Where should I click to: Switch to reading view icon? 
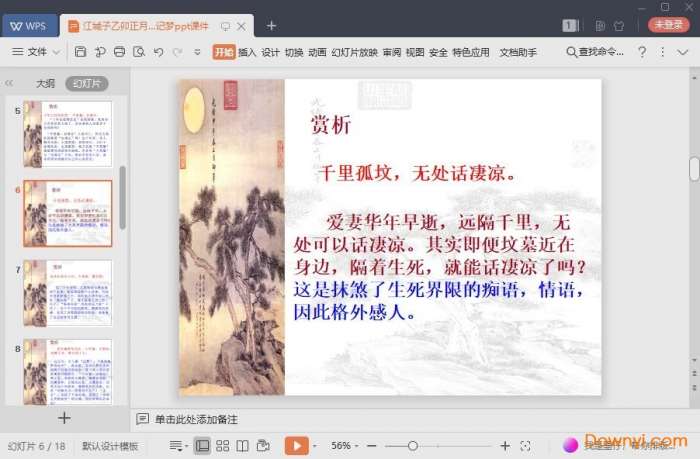click(242, 446)
